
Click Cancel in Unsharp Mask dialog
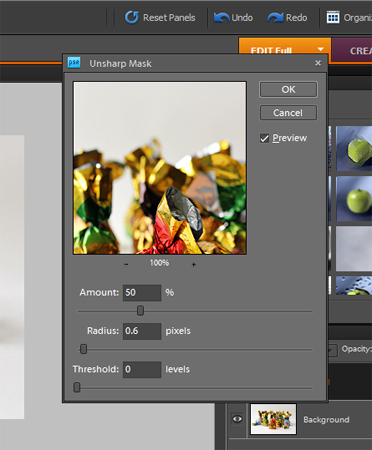point(288,113)
